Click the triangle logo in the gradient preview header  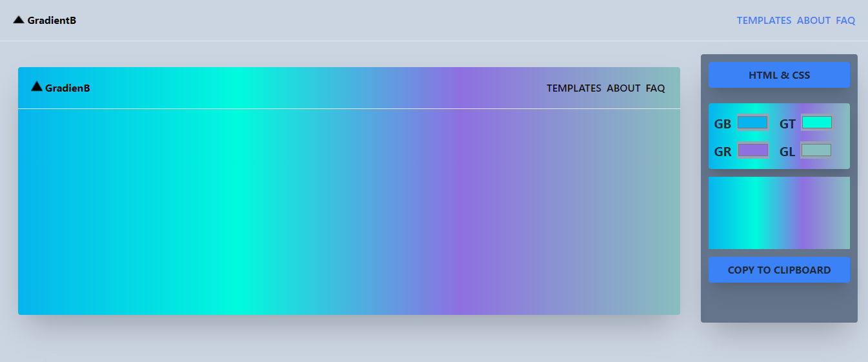click(x=37, y=86)
